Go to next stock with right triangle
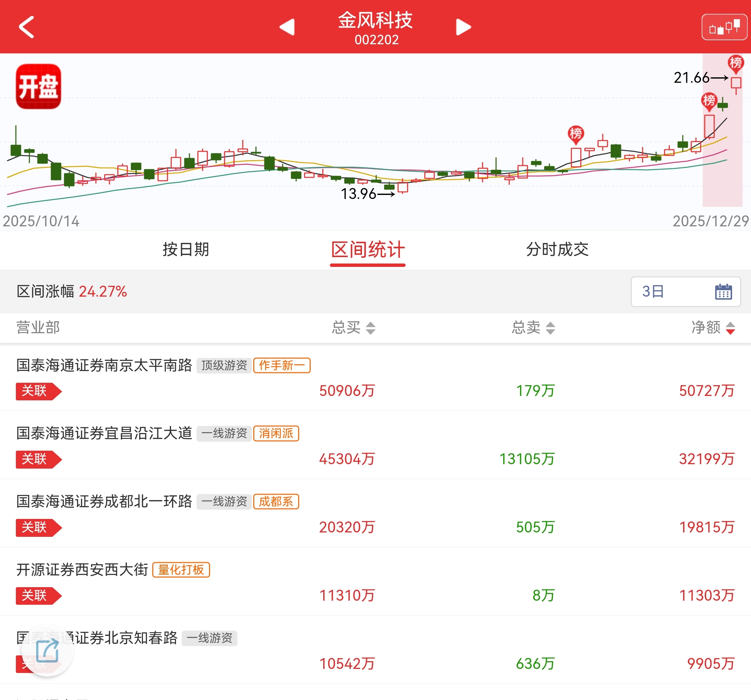 point(463,27)
